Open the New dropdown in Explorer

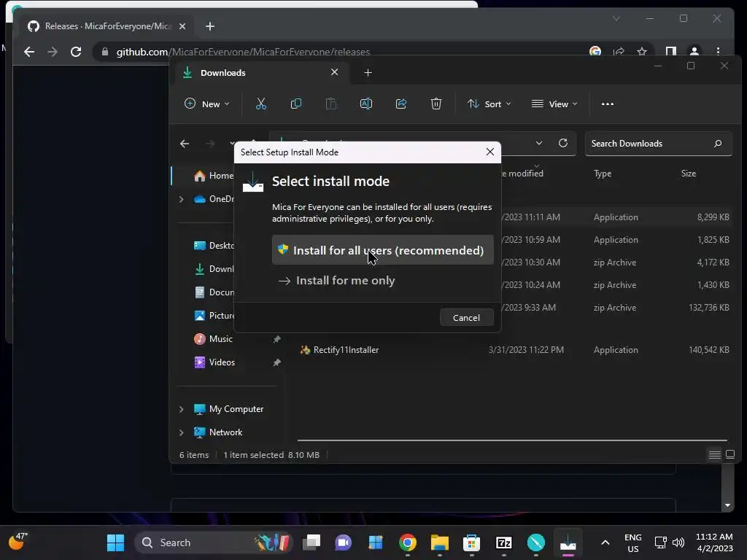click(207, 104)
